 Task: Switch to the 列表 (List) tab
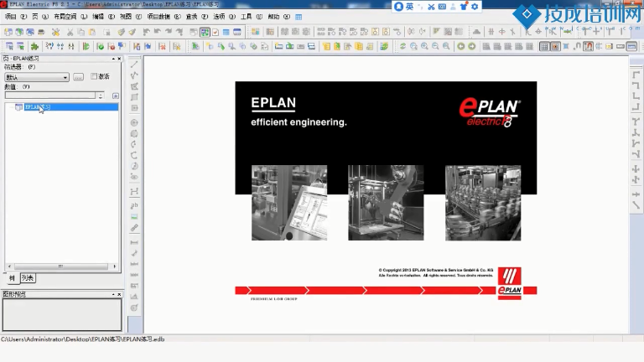(28, 278)
